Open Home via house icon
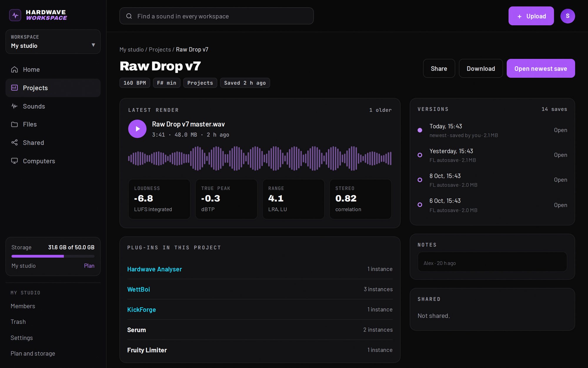The height and width of the screenshot is (368, 588). [x=14, y=69]
